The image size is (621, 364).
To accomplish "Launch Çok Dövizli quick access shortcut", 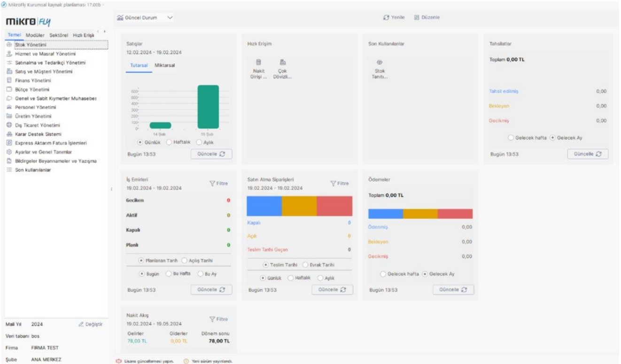I will (x=283, y=70).
